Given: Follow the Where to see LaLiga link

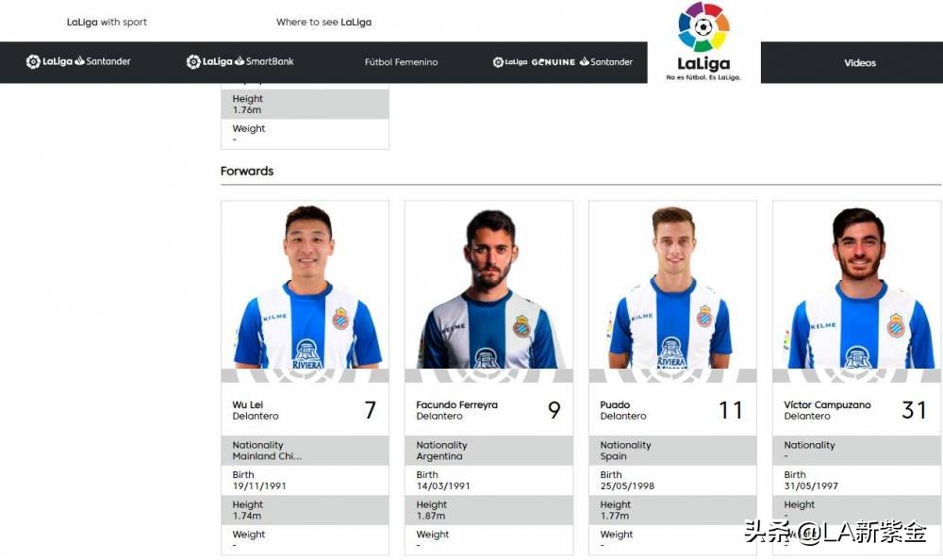Looking at the screenshot, I should point(323,23).
